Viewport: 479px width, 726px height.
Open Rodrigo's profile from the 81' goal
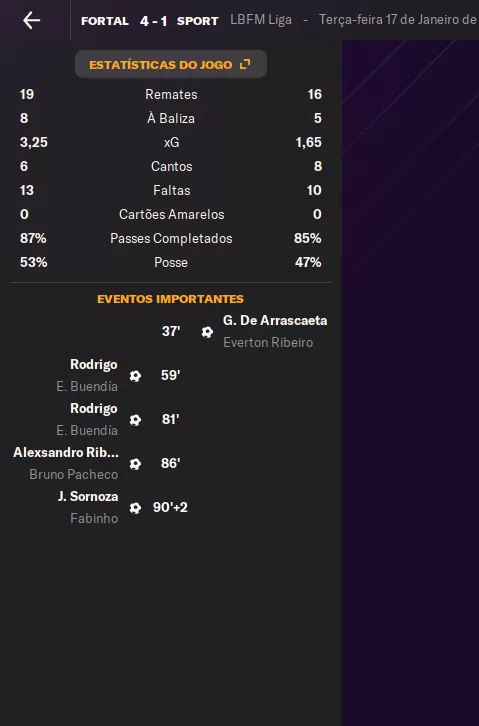pyautogui.click(x=94, y=408)
